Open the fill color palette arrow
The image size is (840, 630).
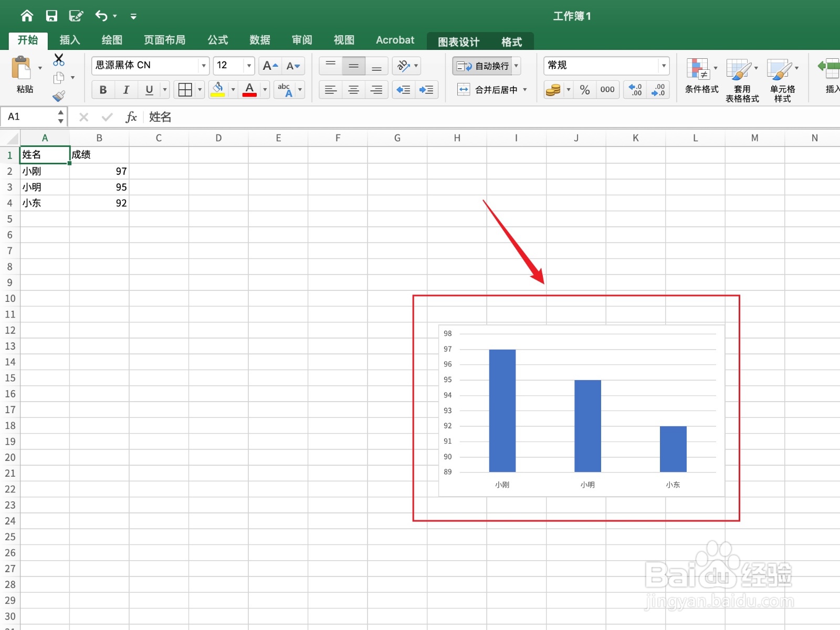(233, 90)
